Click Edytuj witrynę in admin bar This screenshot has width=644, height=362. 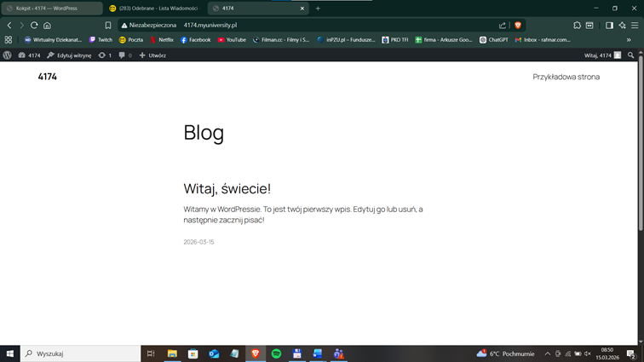click(69, 55)
